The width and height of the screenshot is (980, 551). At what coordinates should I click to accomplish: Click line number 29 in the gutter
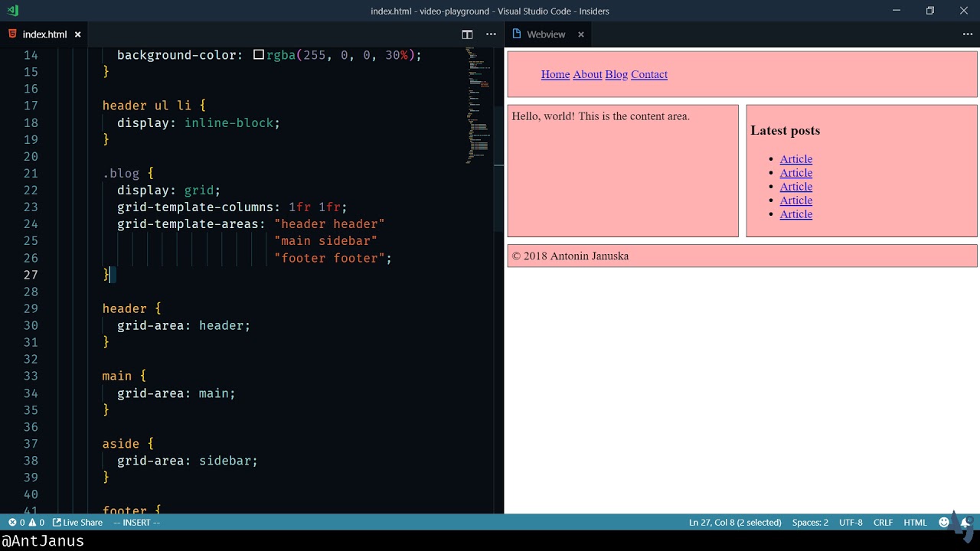pos(31,308)
